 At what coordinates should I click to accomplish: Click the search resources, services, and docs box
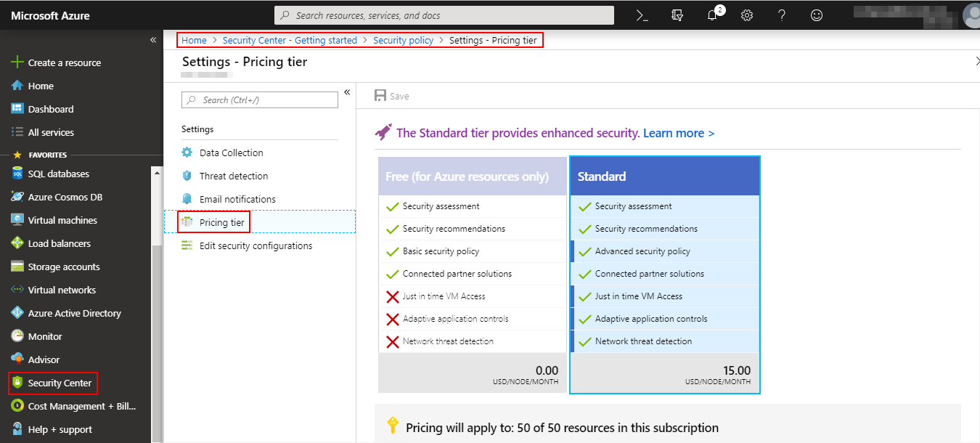point(444,15)
